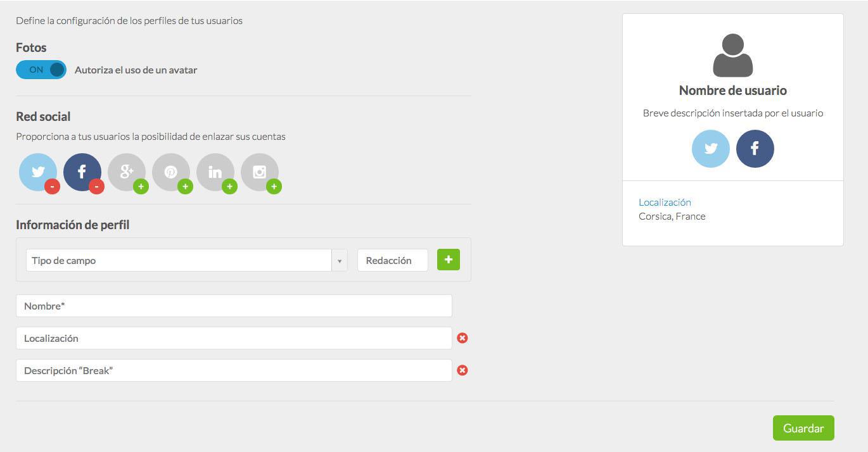Add Instagram to social networks
The width and height of the screenshot is (868, 452).
274,186
